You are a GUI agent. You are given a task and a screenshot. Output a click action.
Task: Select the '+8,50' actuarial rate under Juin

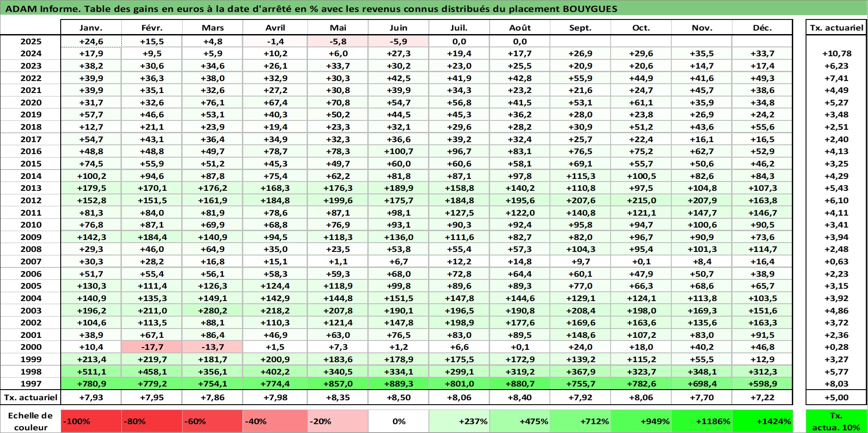pyautogui.click(x=399, y=397)
